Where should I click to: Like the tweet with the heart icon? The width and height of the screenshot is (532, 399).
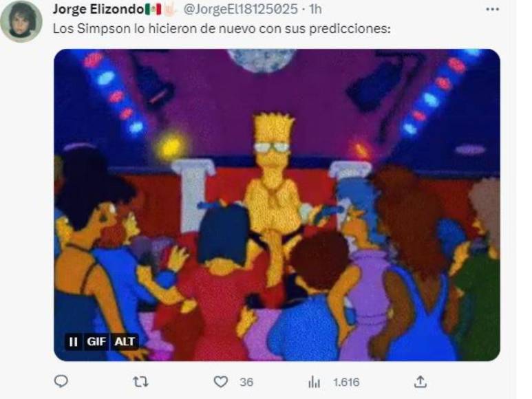tap(220, 382)
